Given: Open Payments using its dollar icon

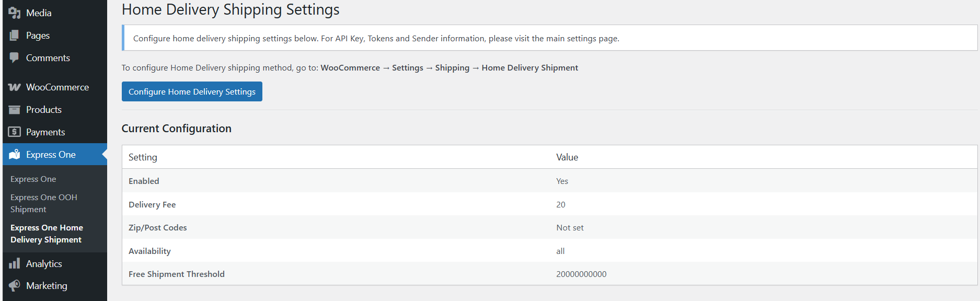Looking at the screenshot, I should click(x=15, y=132).
